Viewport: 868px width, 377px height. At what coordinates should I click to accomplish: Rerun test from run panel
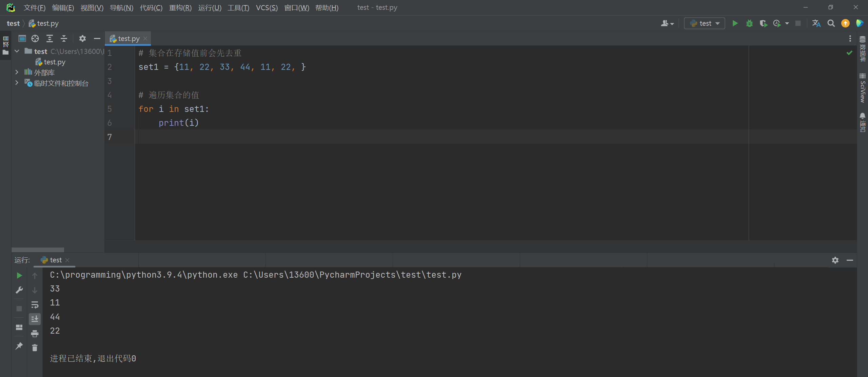pyautogui.click(x=19, y=276)
